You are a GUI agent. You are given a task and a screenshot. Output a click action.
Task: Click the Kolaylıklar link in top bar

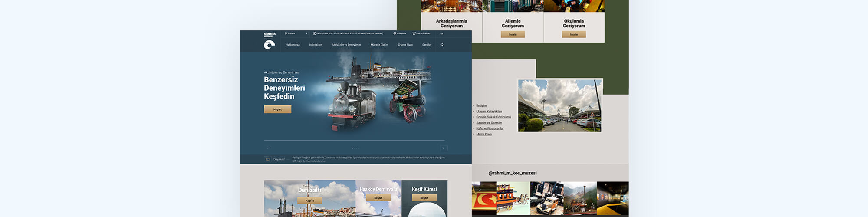tap(401, 33)
